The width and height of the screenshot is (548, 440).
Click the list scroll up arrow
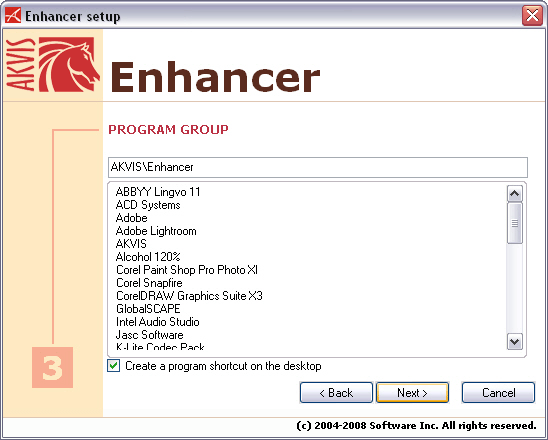(514, 193)
